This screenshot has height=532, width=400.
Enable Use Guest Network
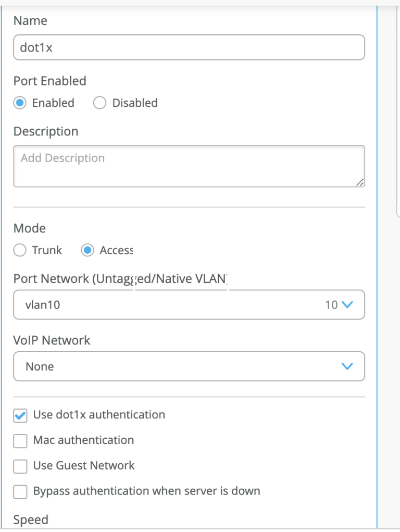(x=20, y=466)
